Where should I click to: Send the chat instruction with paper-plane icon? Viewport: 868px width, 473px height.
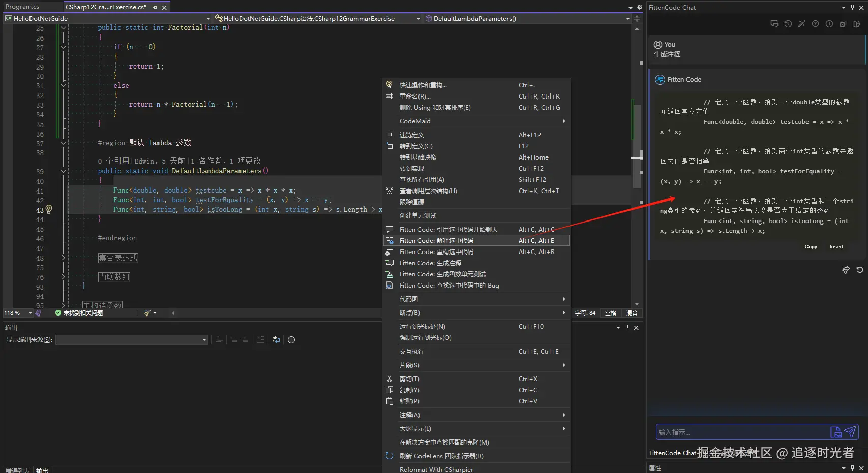[850, 432]
